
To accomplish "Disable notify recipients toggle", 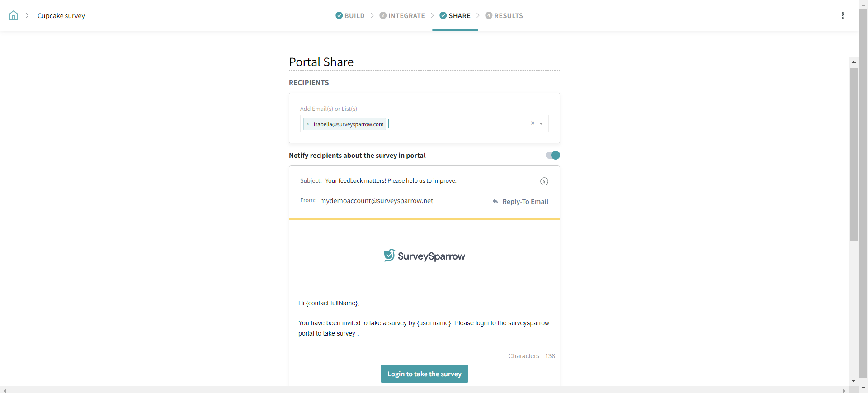I will [552, 156].
